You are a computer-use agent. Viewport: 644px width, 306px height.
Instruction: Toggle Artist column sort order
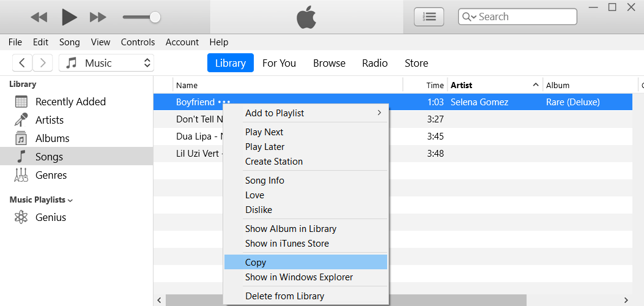(x=495, y=85)
